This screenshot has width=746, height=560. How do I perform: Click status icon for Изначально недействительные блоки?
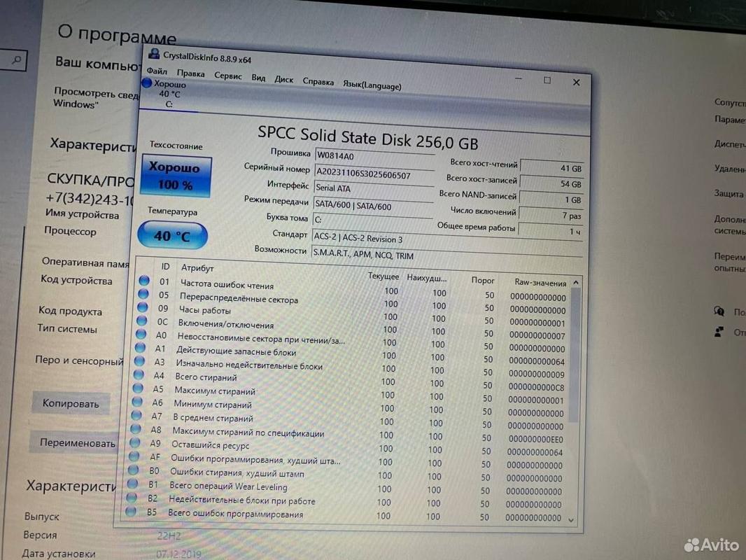pyautogui.click(x=139, y=360)
